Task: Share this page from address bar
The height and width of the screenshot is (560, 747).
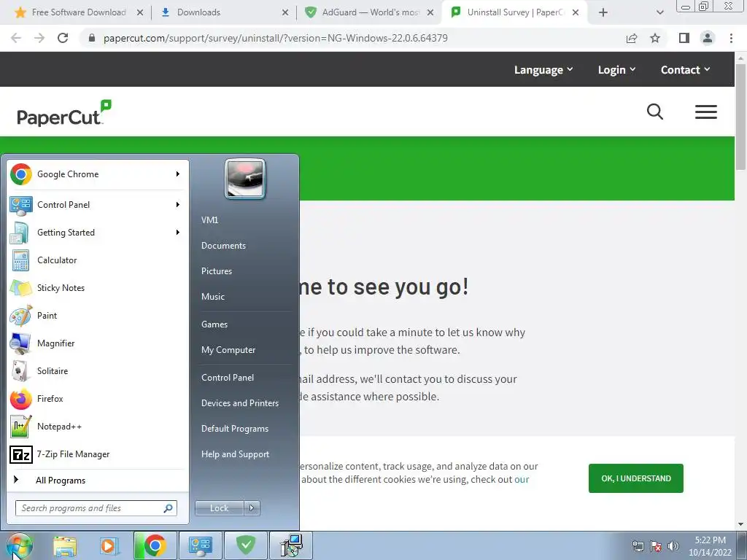Action: pyautogui.click(x=632, y=38)
